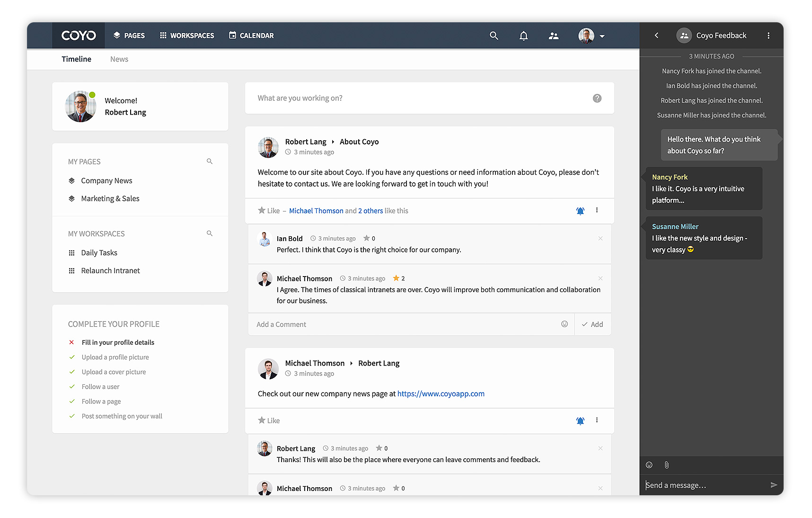Open the search icon in top navigation

click(x=494, y=36)
